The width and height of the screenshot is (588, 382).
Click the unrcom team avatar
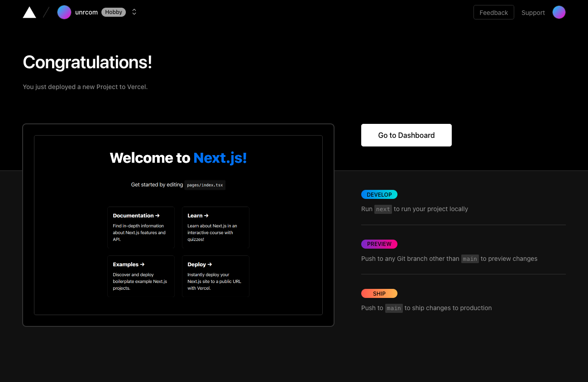point(64,12)
